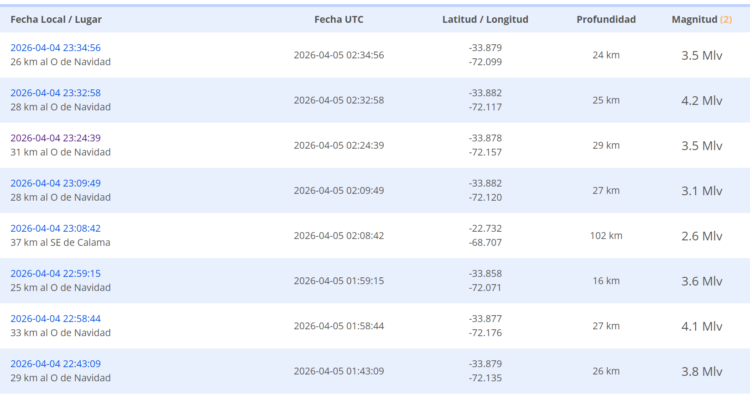Open the 22:43:09 earthquake event link
This screenshot has height=400, width=750.
[55, 363]
